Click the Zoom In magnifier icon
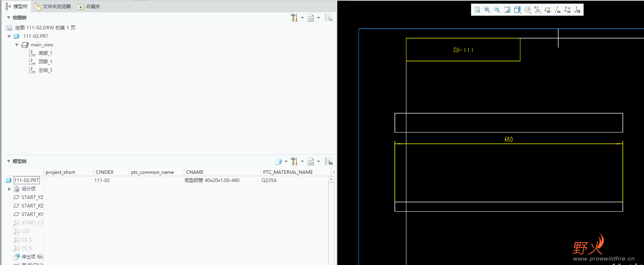Viewport: 644px width, 265px height. (x=487, y=10)
